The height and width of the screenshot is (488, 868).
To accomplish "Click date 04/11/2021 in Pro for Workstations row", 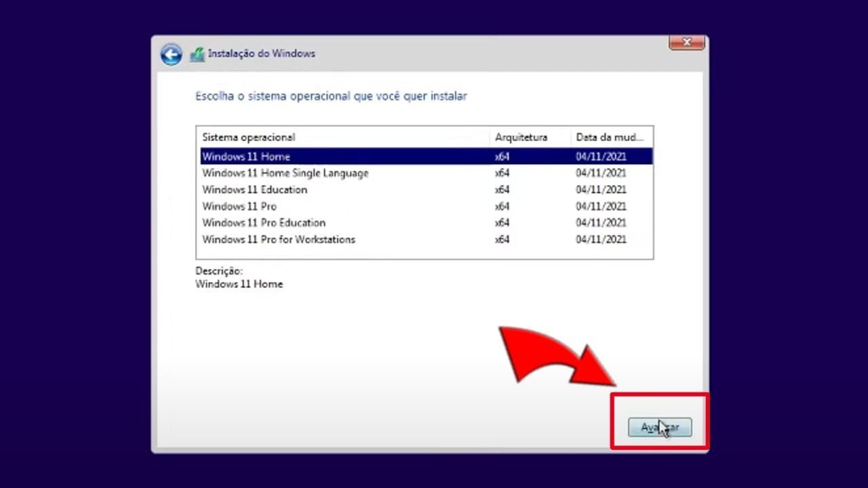I will [x=601, y=240].
